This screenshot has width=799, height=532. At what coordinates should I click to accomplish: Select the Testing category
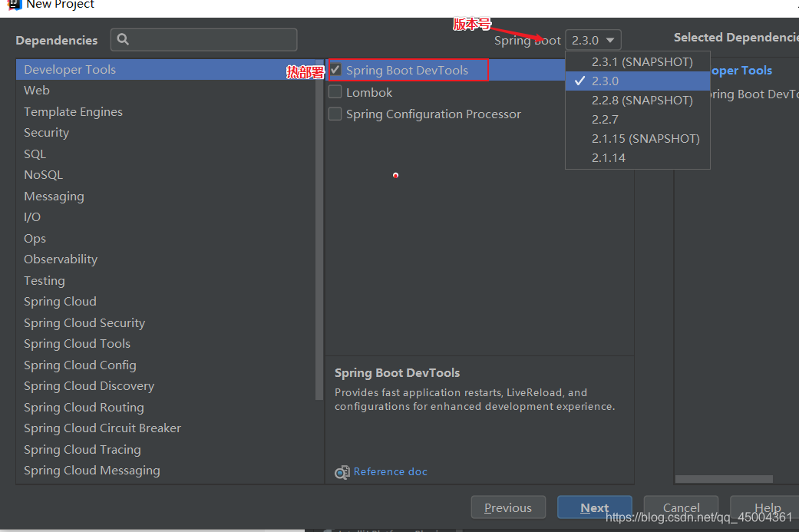pos(166,281)
